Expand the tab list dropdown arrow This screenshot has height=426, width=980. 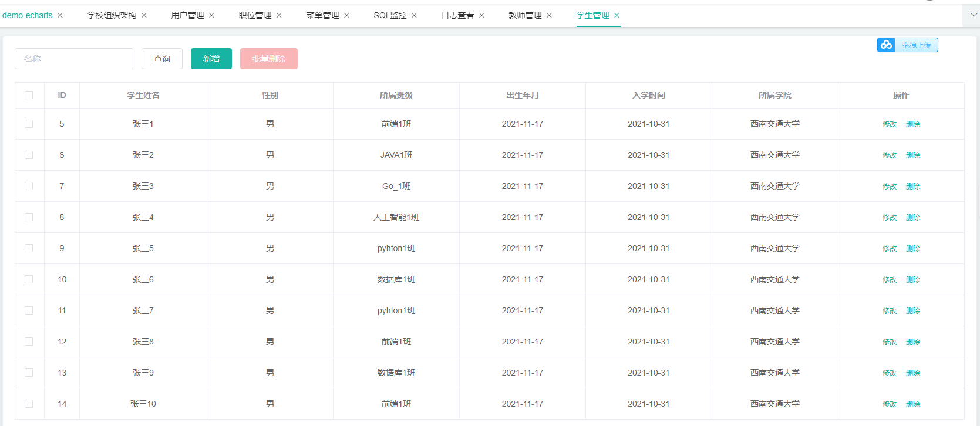click(974, 15)
